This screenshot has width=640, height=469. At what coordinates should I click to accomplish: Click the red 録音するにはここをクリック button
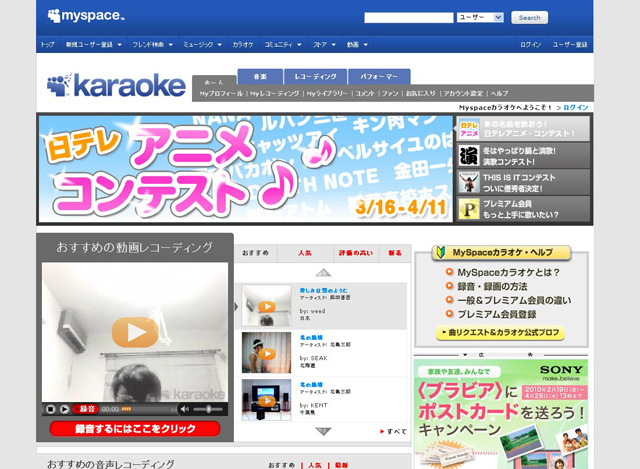(x=135, y=429)
